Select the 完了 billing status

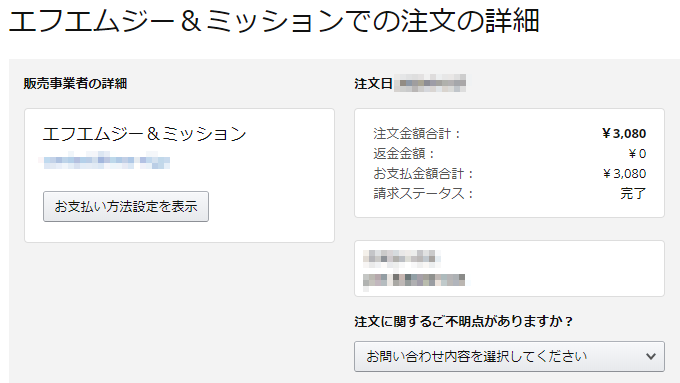[x=633, y=193]
